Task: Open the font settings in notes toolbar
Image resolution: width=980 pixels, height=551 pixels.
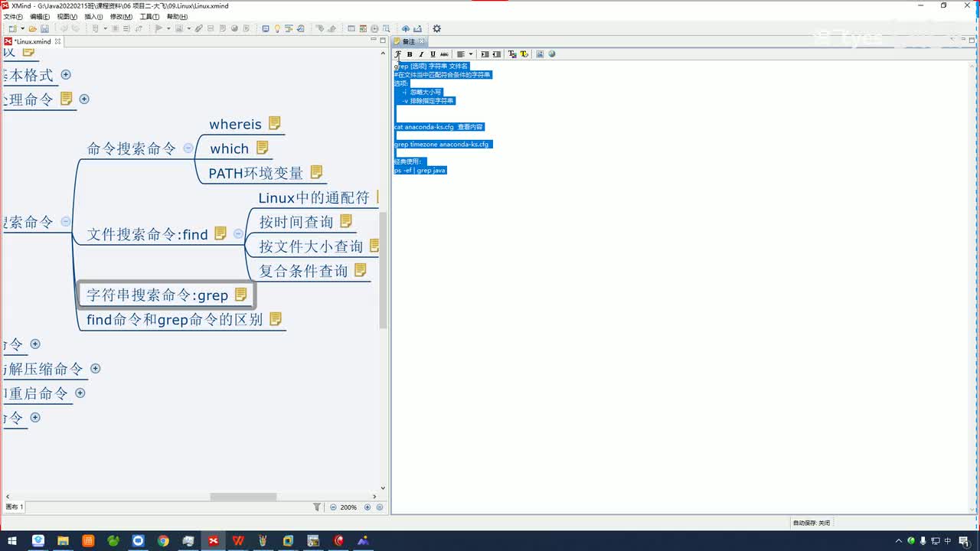Action: 398,54
